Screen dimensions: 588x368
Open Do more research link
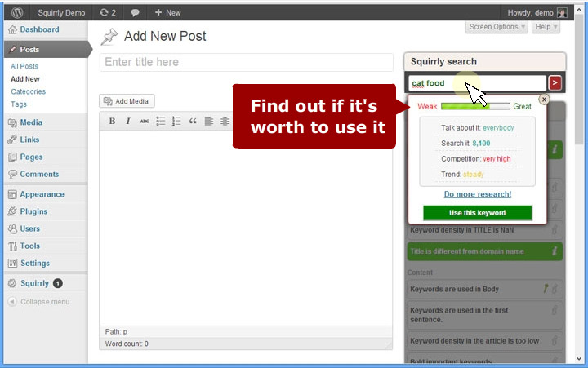(x=478, y=194)
